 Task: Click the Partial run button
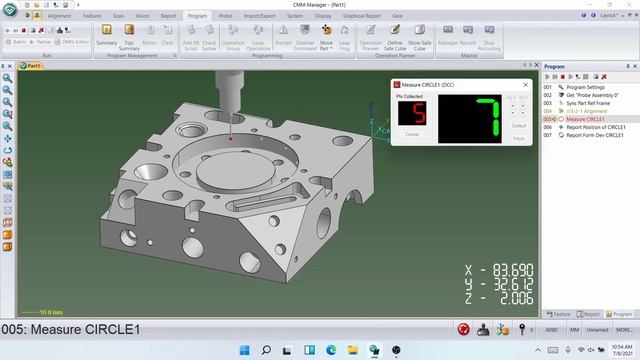40,42
